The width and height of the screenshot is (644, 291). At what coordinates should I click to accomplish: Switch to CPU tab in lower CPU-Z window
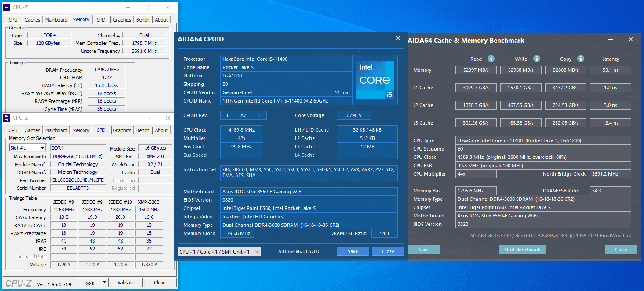coord(13,130)
